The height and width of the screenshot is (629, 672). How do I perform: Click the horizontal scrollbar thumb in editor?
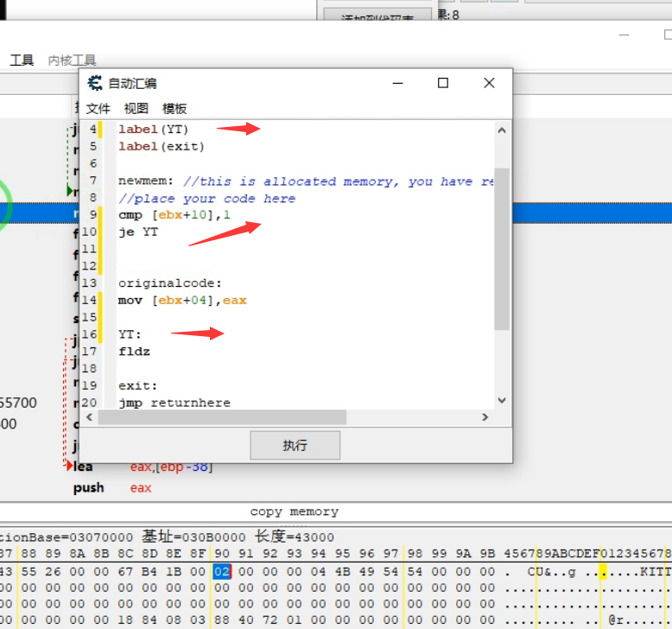[x=222, y=417]
